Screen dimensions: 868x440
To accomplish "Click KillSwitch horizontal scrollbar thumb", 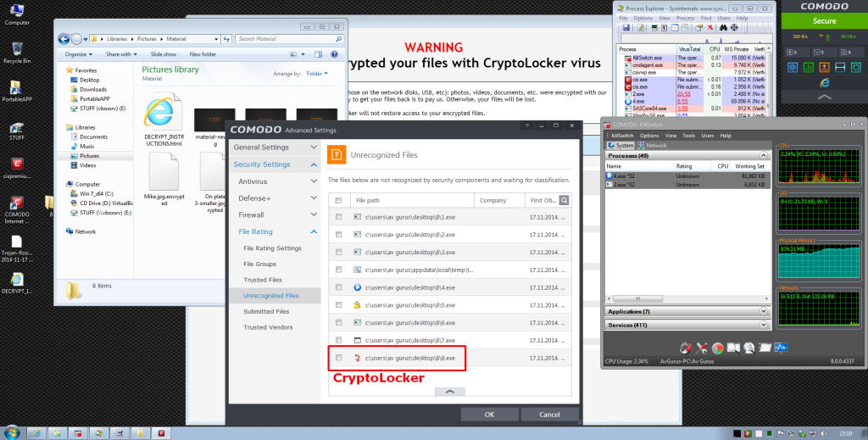I will pos(637,299).
